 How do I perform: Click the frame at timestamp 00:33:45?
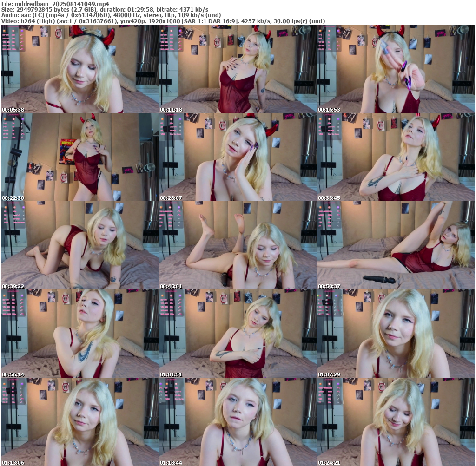(396, 157)
